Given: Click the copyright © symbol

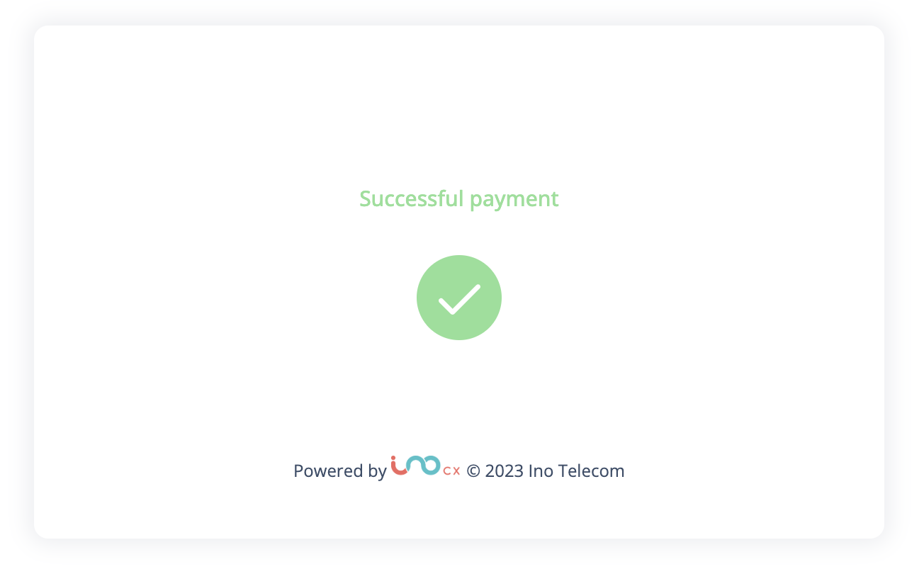Looking at the screenshot, I should click(x=473, y=471).
